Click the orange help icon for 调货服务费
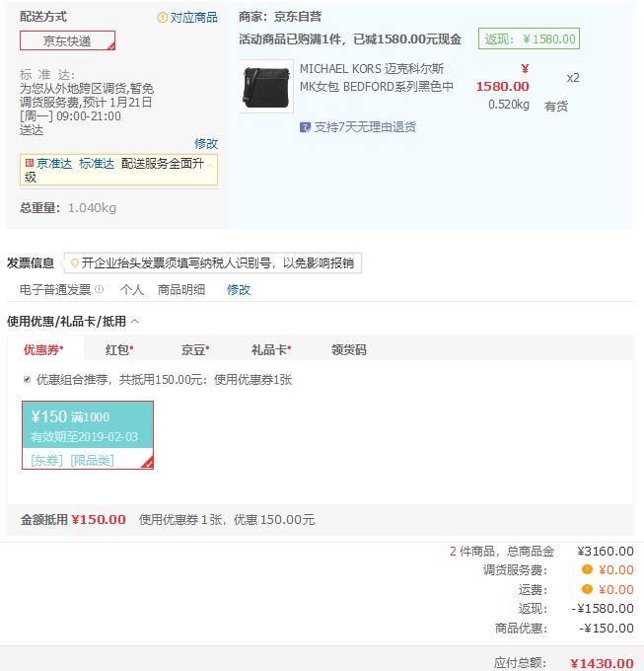The image size is (644, 671). coord(587,569)
